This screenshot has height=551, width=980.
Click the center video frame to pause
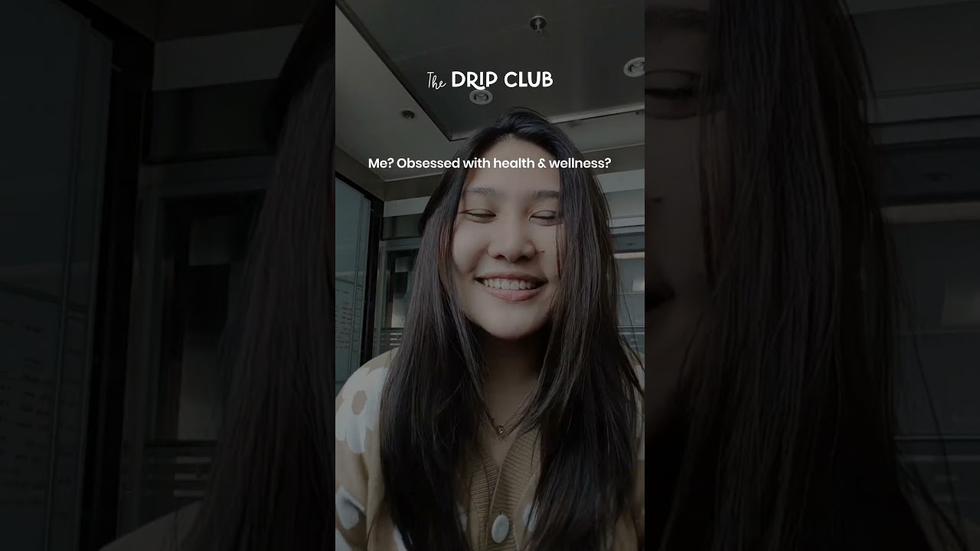click(x=490, y=275)
